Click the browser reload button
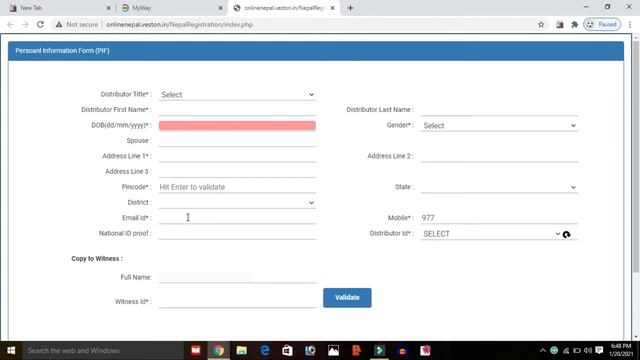This screenshot has width=640, height=360. click(40, 24)
